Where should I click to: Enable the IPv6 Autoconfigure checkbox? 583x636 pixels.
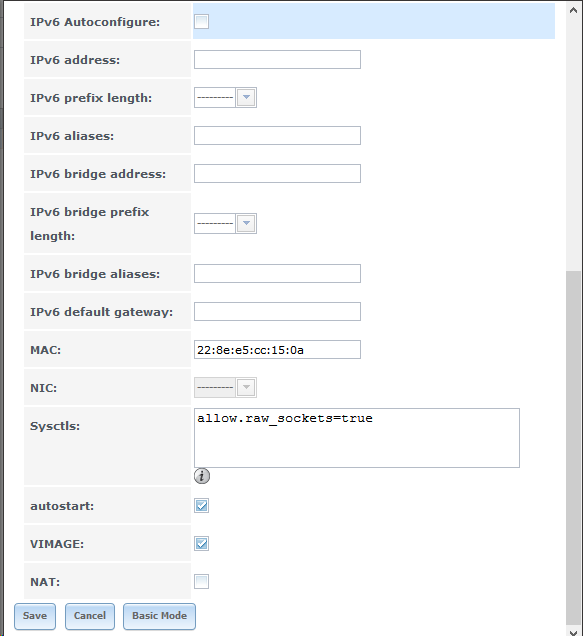tap(201, 21)
